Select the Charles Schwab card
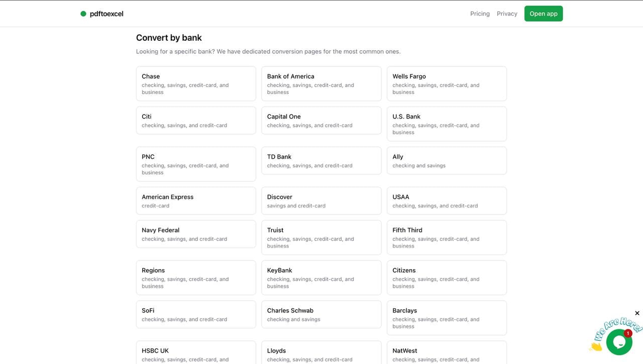Viewport: 643px width, 364px height. pos(321,314)
